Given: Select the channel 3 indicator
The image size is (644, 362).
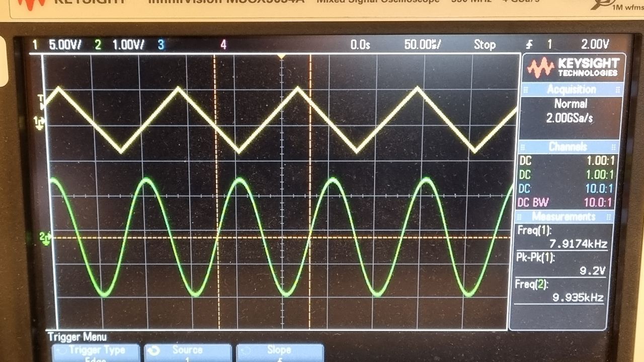Looking at the screenshot, I should 160,45.
